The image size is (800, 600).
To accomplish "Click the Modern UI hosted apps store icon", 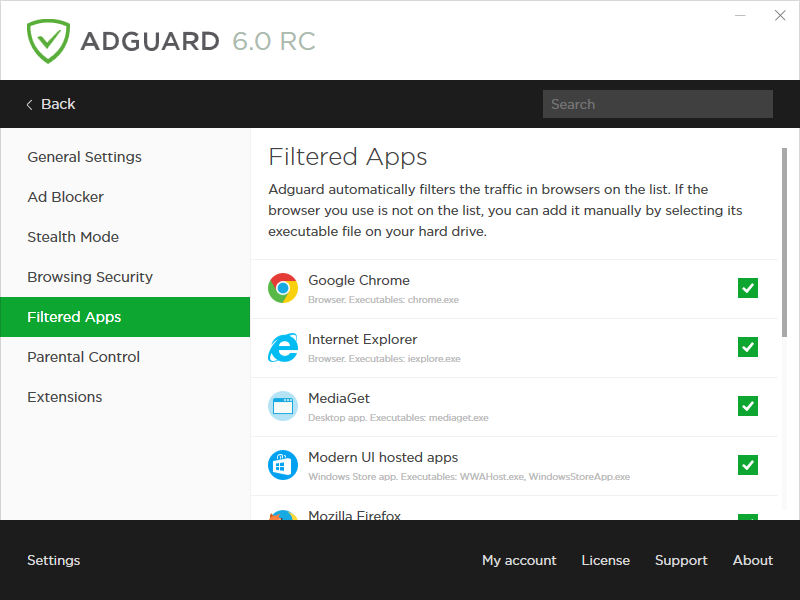I will click(283, 465).
